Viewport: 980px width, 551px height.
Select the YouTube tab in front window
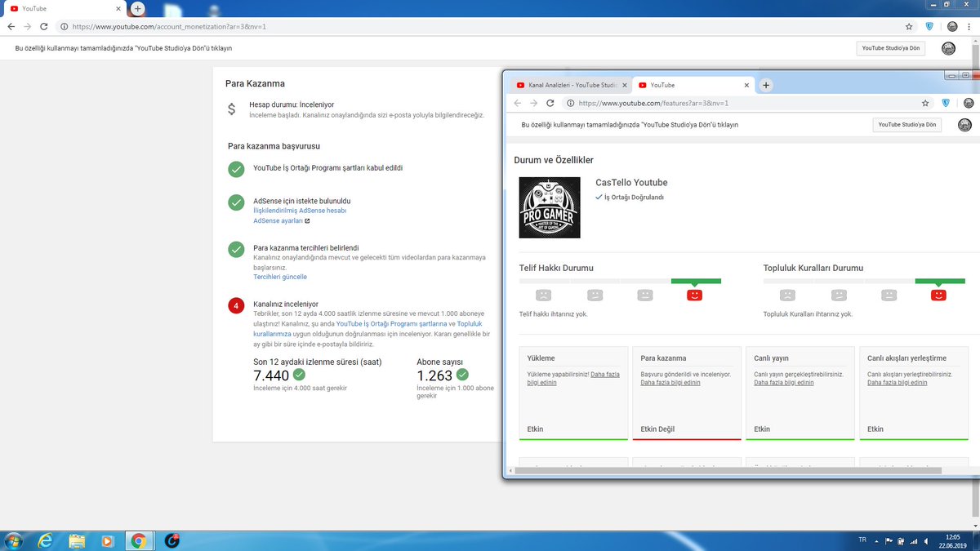(x=693, y=85)
